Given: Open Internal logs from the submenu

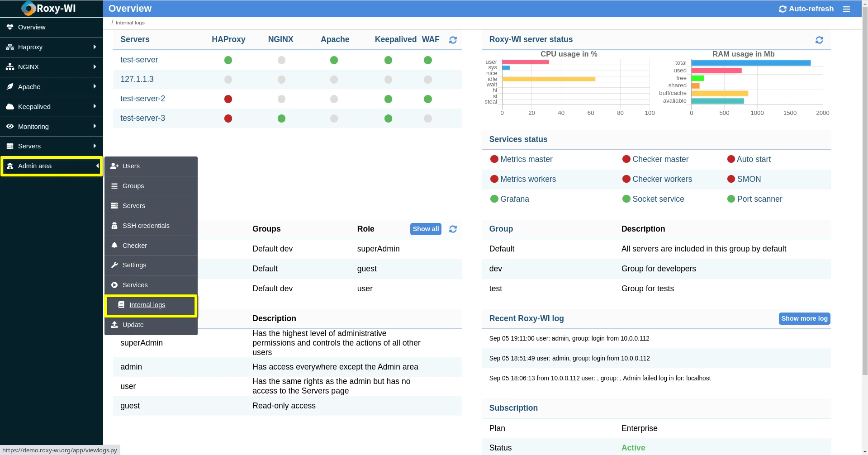Looking at the screenshot, I should point(147,305).
